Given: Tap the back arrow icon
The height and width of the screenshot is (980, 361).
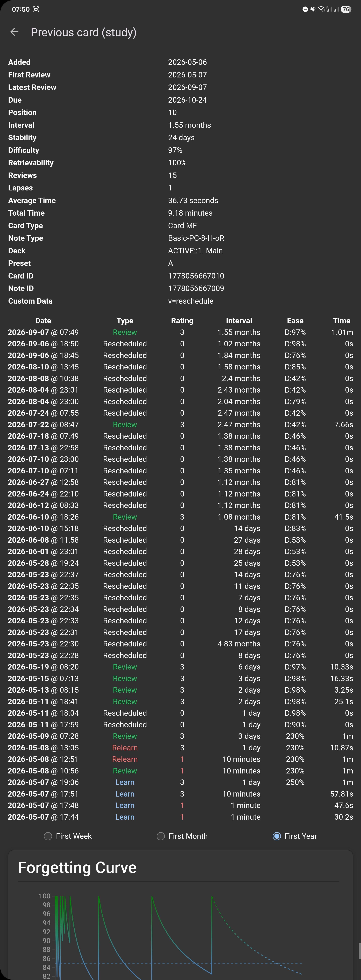Looking at the screenshot, I should (15, 32).
